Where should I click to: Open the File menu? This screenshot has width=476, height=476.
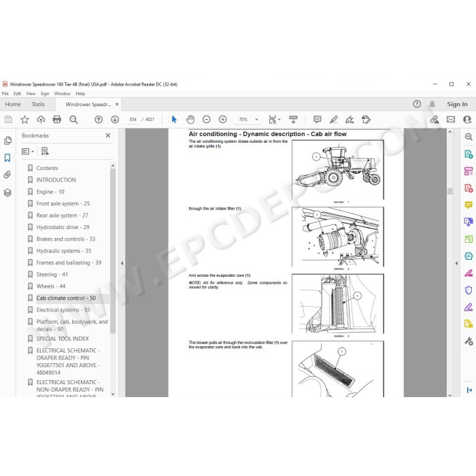[5, 94]
